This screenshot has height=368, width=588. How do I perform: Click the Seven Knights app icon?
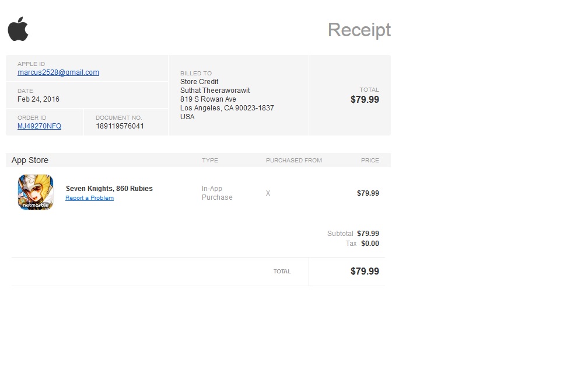pyautogui.click(x=36, y=192)
